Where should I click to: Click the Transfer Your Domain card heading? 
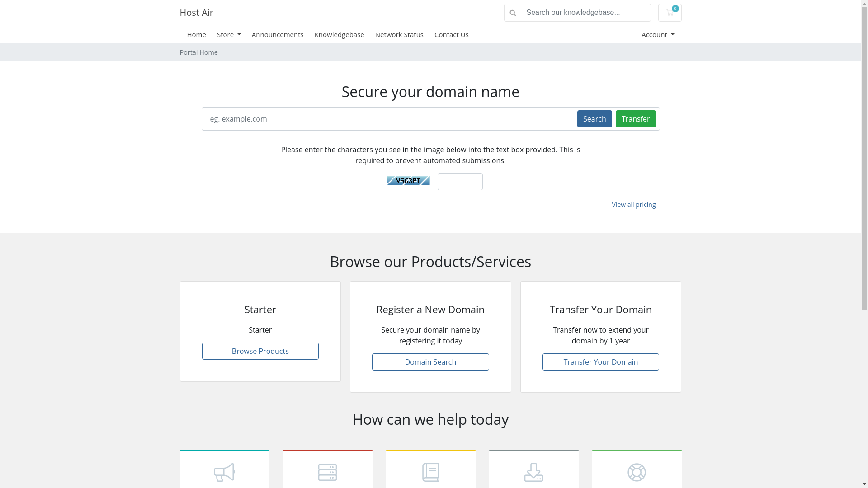[600, 310]
